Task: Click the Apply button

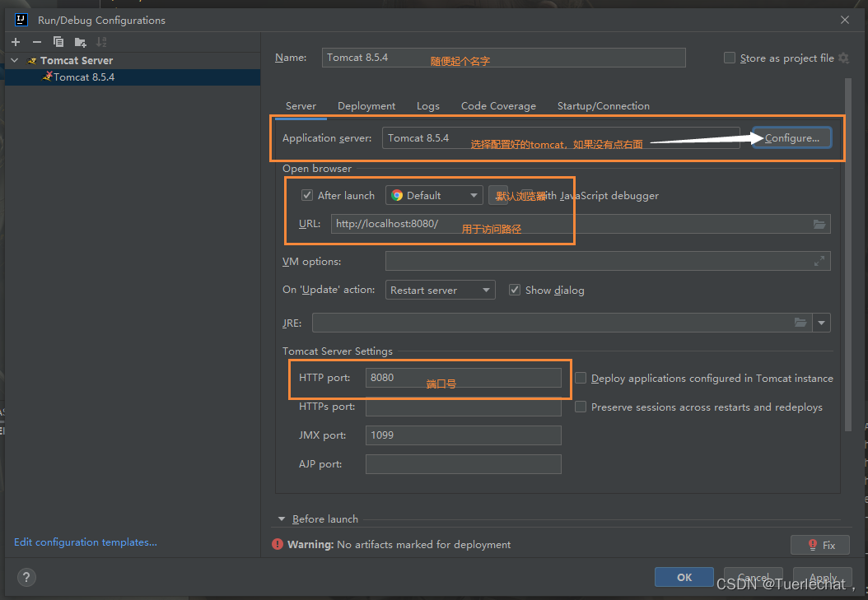Action: point(823,577)
